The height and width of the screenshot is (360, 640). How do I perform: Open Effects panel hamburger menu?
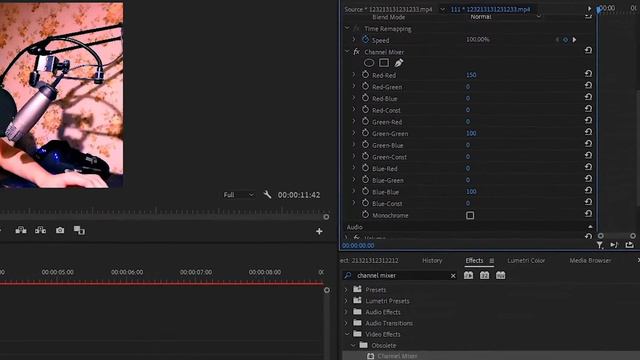[491, 260]
